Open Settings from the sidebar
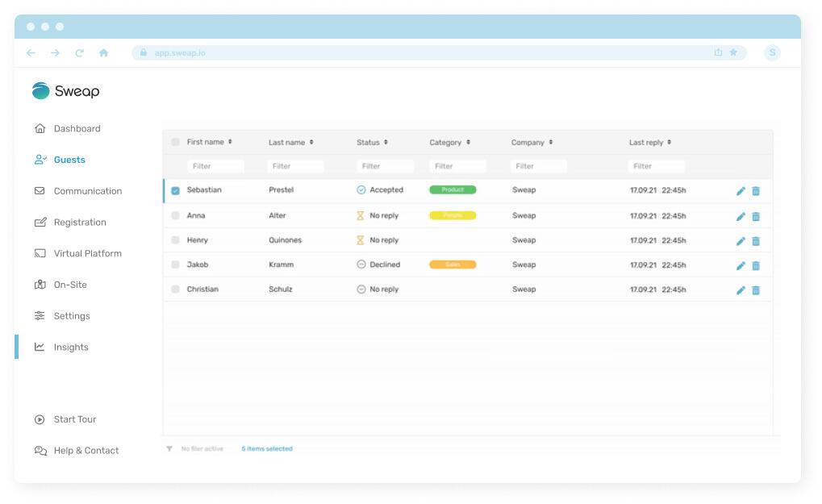 pyautogui.click(x=72, y=315)
